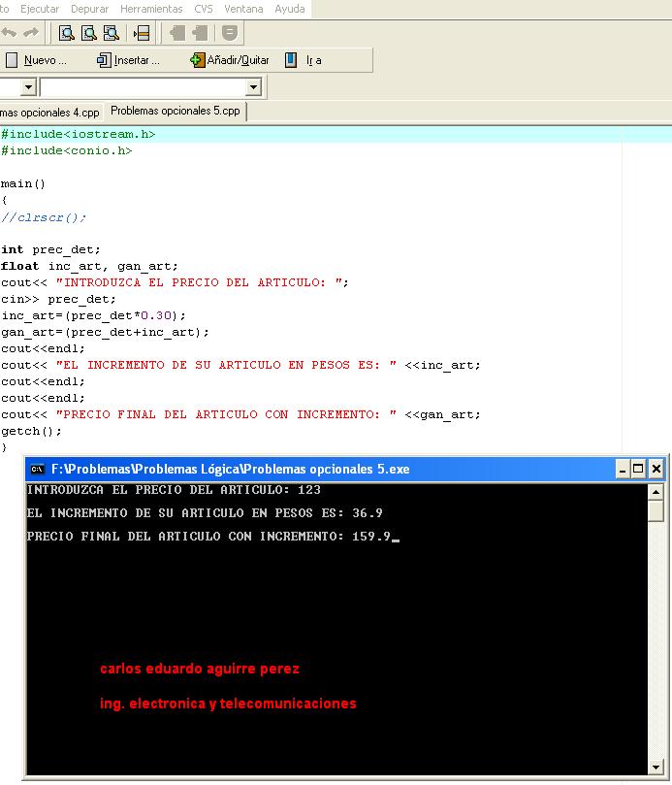Open the Depurar menu
The width and height of the screenshot is (672, 785).
[x=89, y=9]
